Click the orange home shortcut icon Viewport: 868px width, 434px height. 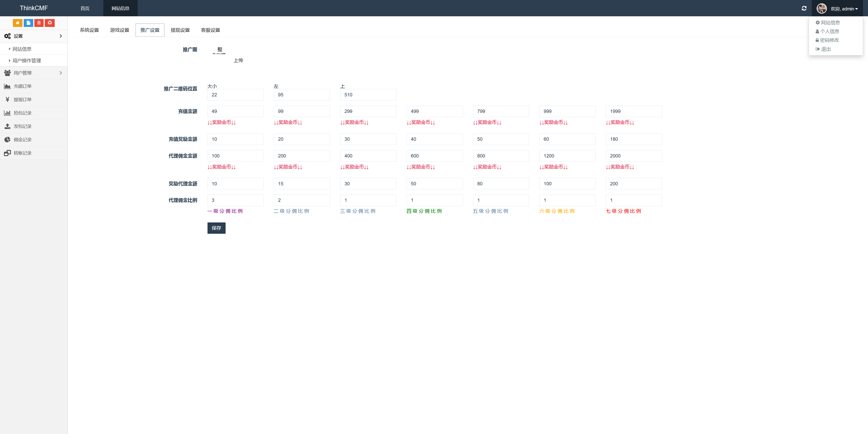[18, 23]
